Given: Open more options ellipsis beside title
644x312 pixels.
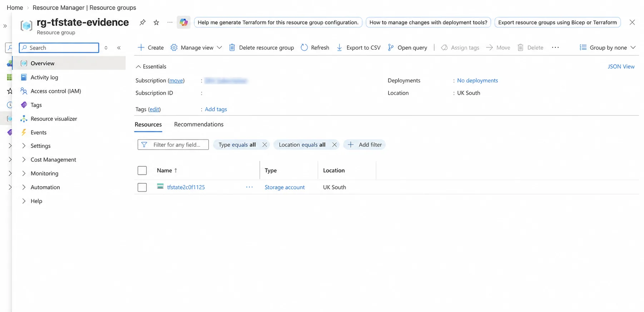Looking at the screenshot, I should 170,22.
